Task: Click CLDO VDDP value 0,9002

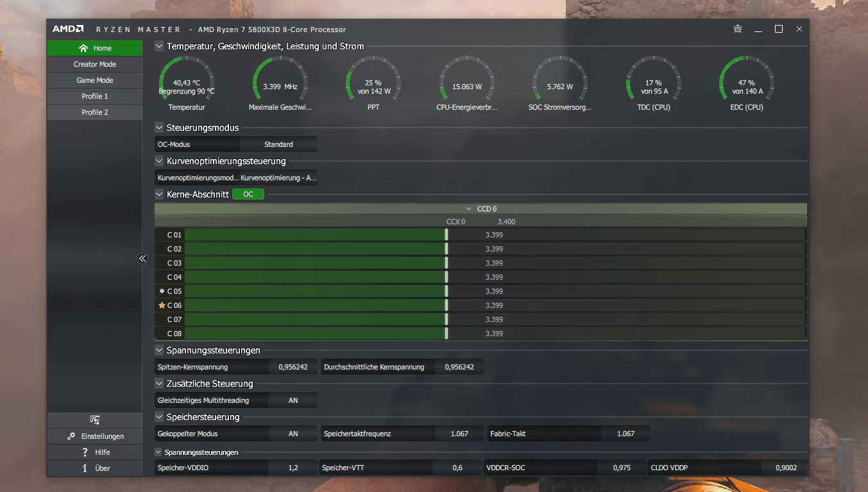Action: click(x=786, y=468)
